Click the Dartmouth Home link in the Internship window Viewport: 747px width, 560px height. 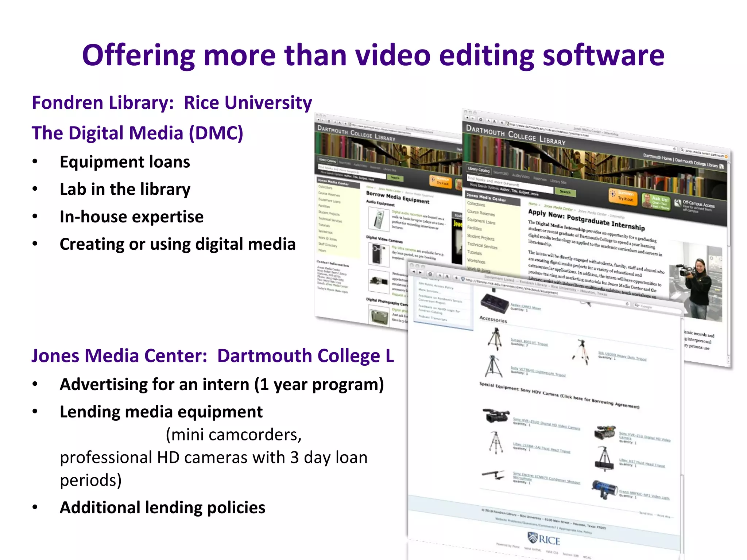coord(657,157)
